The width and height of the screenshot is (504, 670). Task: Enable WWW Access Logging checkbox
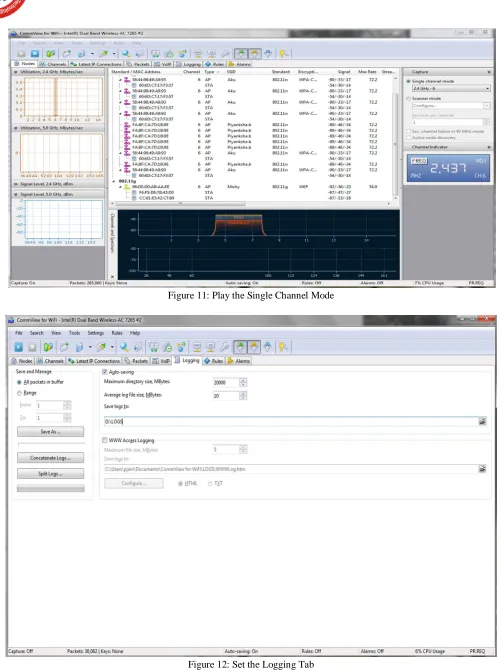point(105,440)
